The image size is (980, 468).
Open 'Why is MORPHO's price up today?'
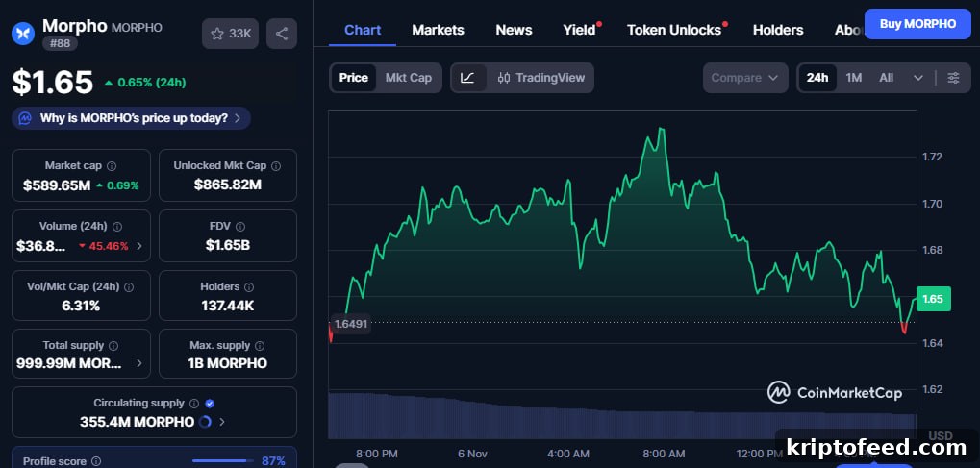pos(131,118)
